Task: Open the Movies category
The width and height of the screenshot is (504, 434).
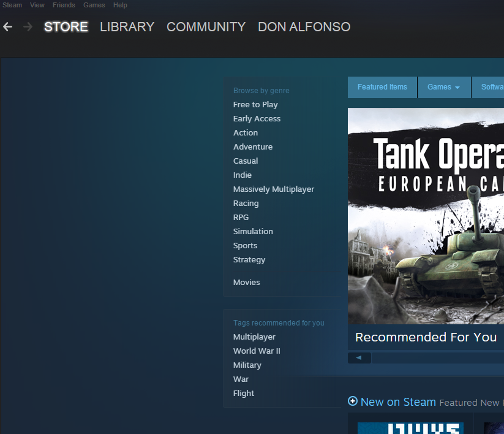Action: tap(247, 283)
